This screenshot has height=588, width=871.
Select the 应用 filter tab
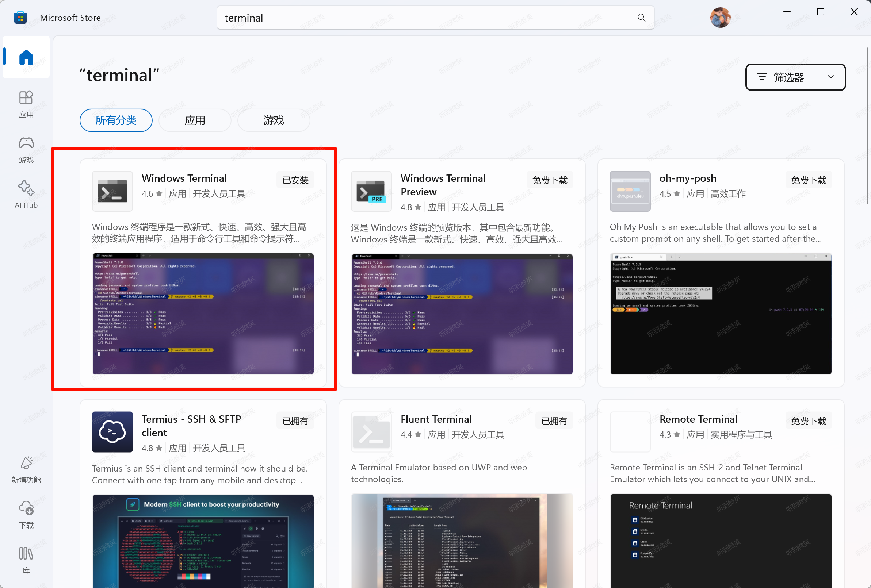coord(195,120)
